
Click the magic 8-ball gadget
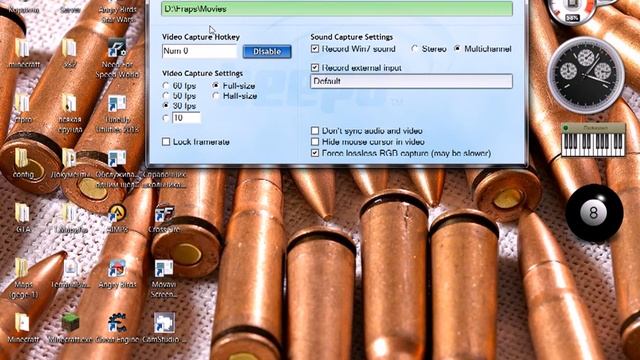(594, 213)
